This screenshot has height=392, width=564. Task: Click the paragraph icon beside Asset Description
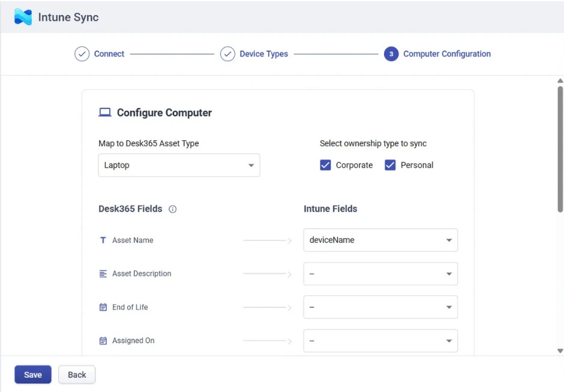click(x=103, y=274)
